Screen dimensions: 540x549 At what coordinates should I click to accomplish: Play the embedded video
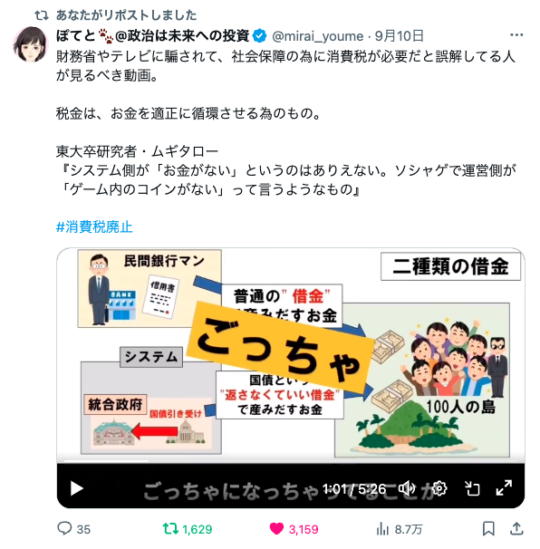77,488
